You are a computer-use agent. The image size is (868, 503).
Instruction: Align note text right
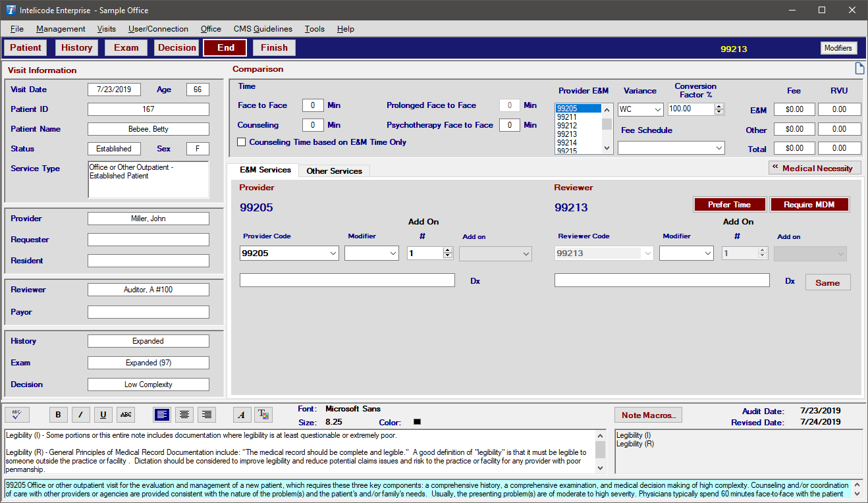(207, 414)
